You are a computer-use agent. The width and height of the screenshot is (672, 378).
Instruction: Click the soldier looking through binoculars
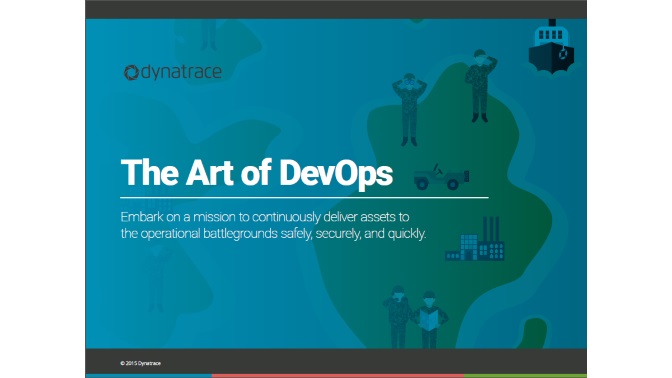[409, 110]
